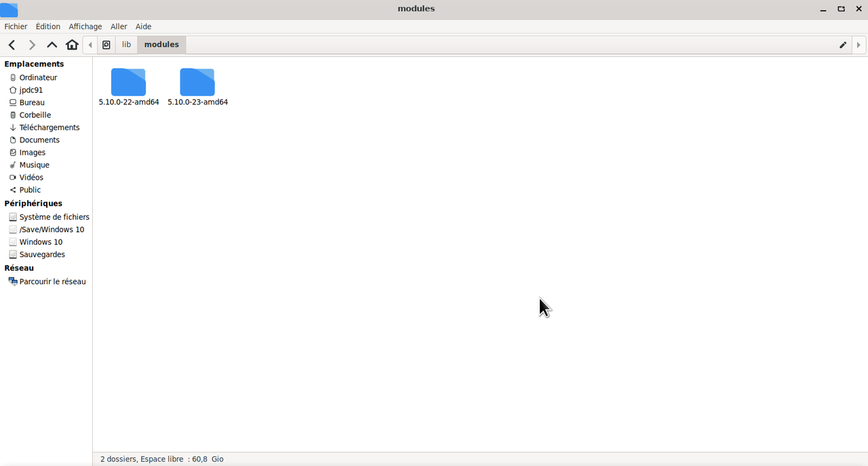The height and width of the screenshot is (466, 868).
Task: Open the Aller menu
Action: (x=119, y=26)
